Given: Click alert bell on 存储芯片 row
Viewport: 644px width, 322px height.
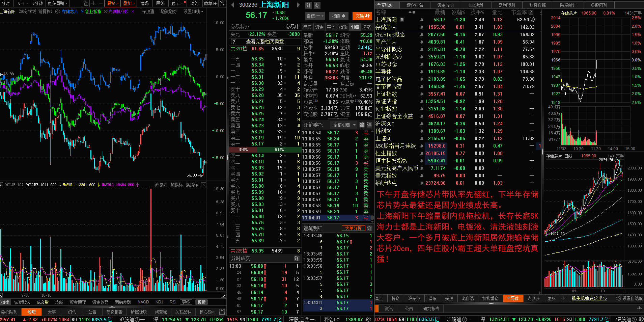Looking at the screenshot, I should point(422,27).
